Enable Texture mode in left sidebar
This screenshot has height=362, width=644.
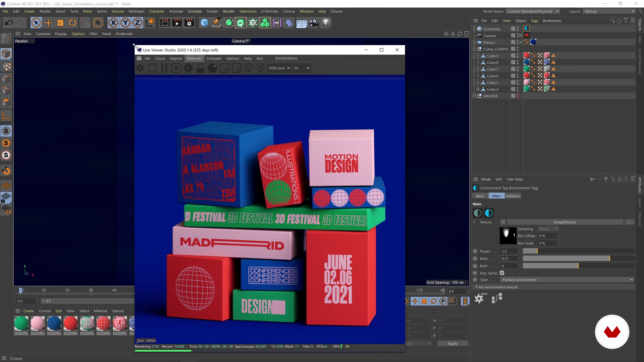pos(6,67)
